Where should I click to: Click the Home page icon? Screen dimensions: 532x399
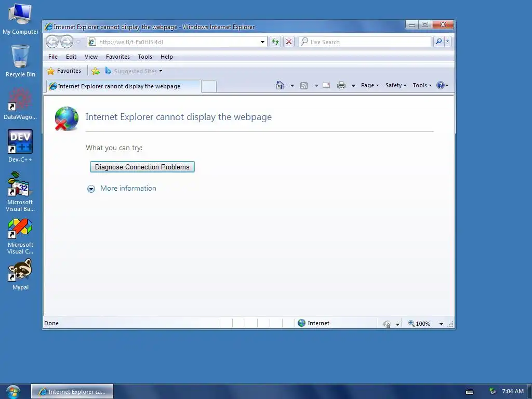coord(280,85)
